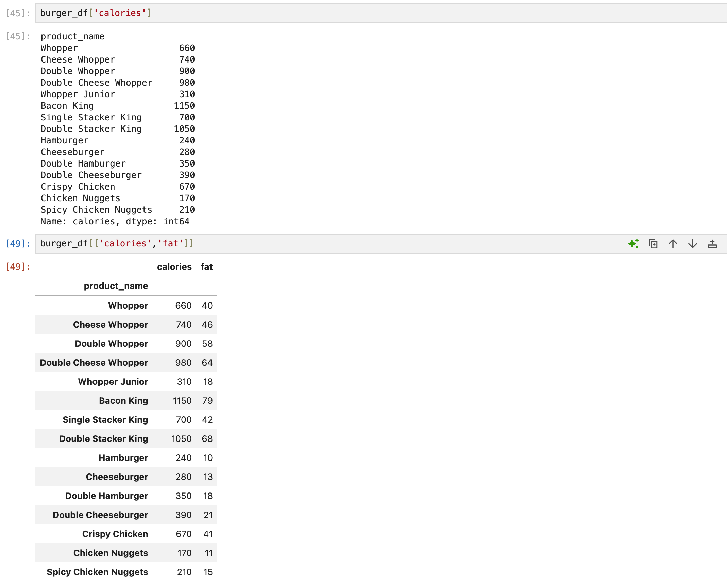Image resolution: width=727 pixels, height=588 pixels.
Task: Click fat value 79 in the Bacon King row
Action: tap(207, 401)
